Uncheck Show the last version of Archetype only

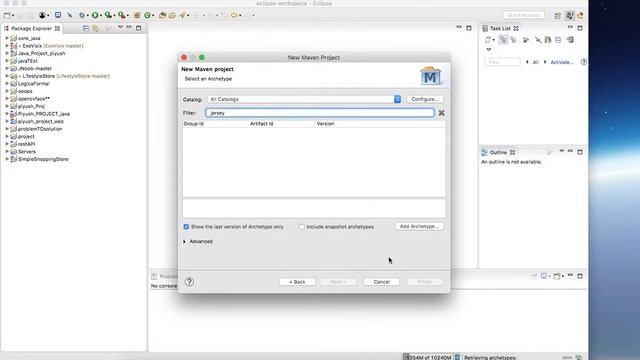tap(186, 227)
